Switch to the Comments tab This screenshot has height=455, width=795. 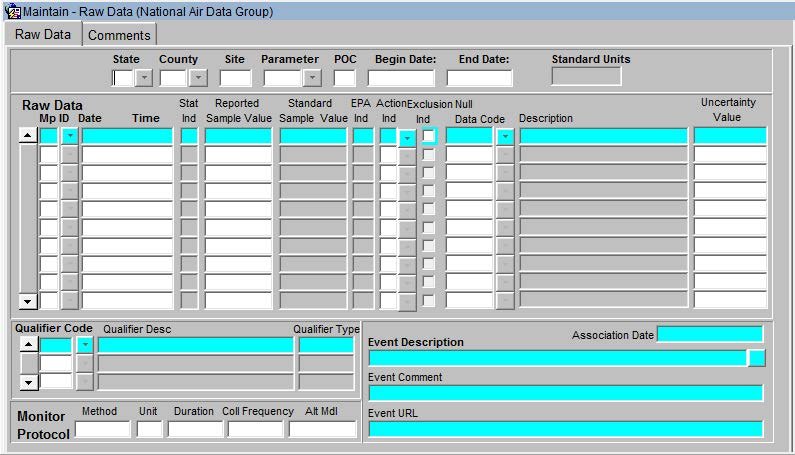(x=119, y=35)
